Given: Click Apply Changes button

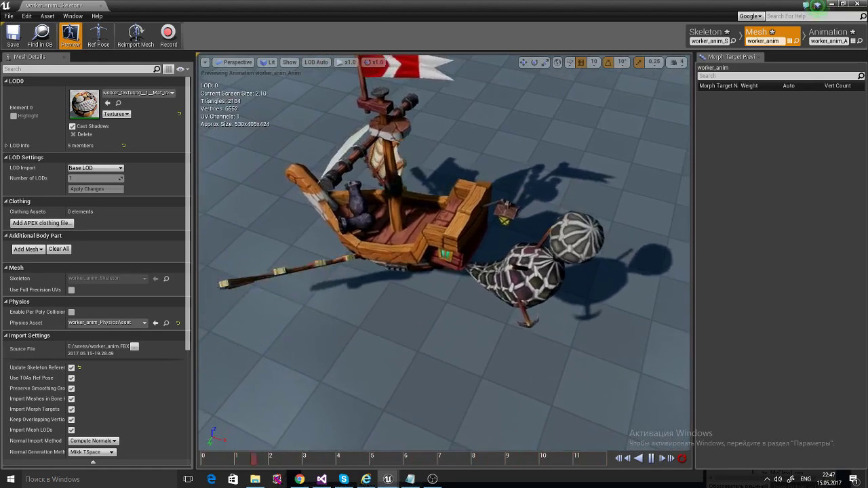Looking at the screenshot, I should [x=96, y=189].
